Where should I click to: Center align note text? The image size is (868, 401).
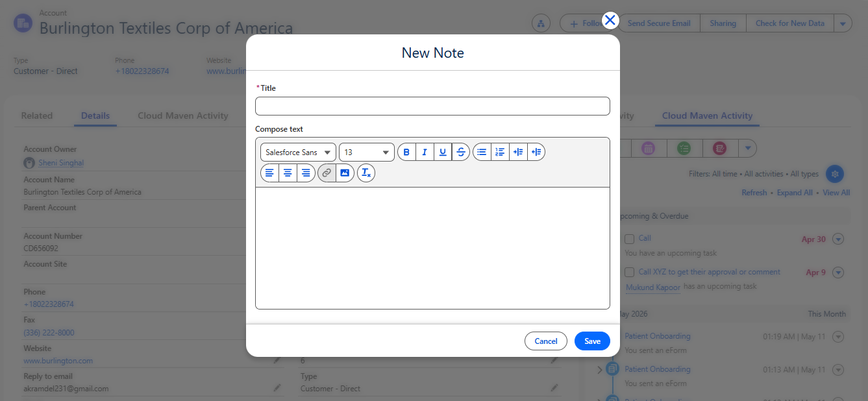pos(288,173)
